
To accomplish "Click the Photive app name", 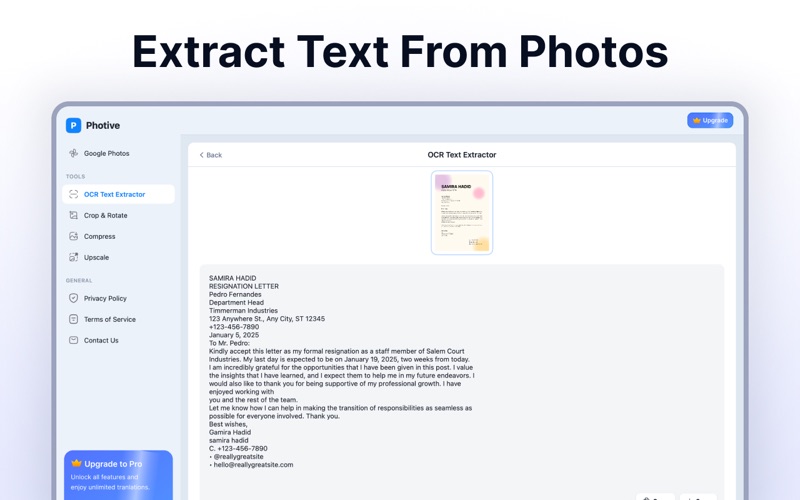I will [103, 126].
